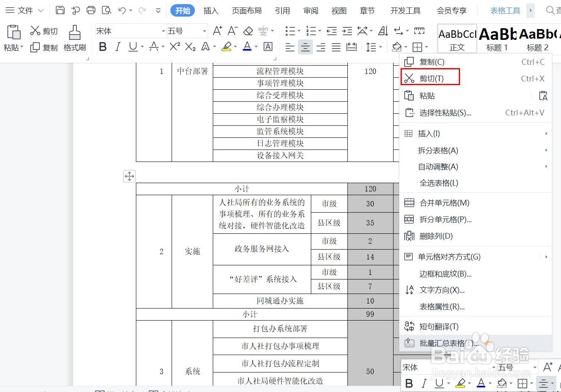Apply the 标题 1 style
The height and width of the screenshot is (392, 561).
[497, 38]
